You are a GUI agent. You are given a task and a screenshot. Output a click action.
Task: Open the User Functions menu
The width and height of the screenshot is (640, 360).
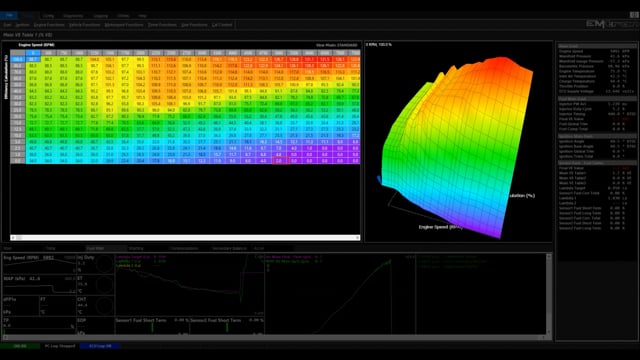click(194, 25)
